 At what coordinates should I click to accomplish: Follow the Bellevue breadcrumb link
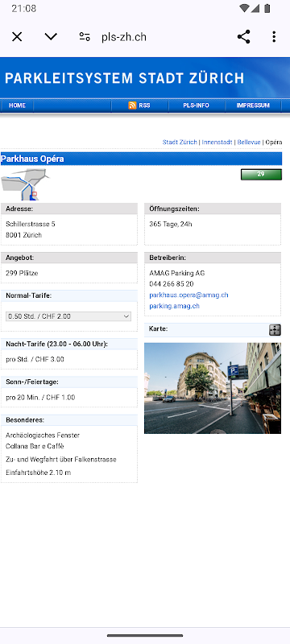click(x=249, y=142)
